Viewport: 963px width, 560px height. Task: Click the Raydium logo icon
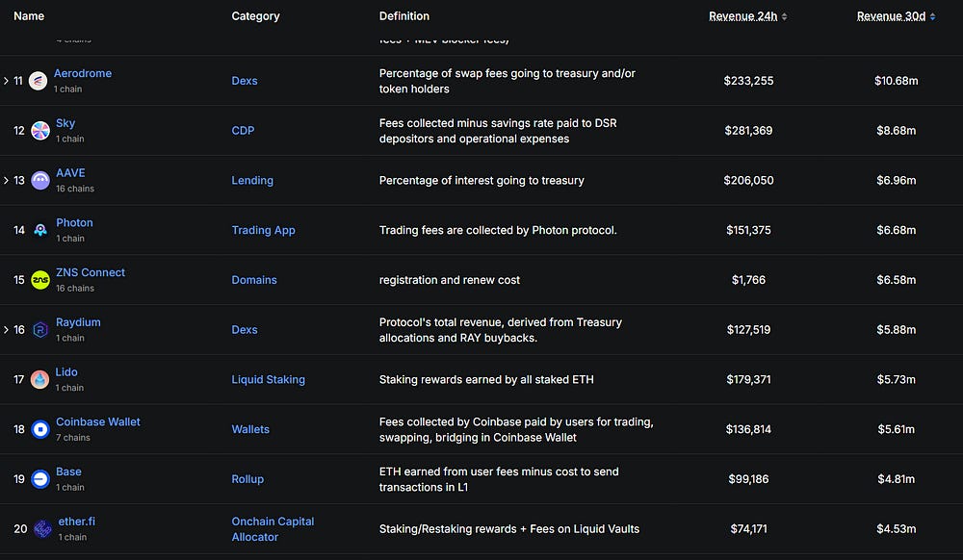(40, 330)
